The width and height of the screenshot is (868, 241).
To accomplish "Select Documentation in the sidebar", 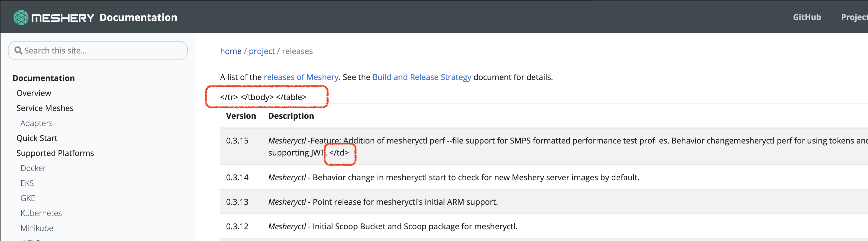I will click(43, 78).
